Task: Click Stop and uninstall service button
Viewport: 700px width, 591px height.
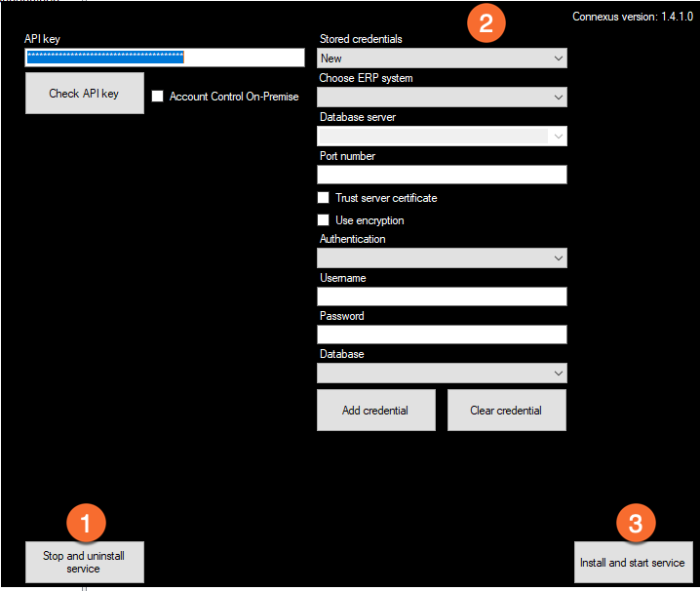Action: click(84, 563)
